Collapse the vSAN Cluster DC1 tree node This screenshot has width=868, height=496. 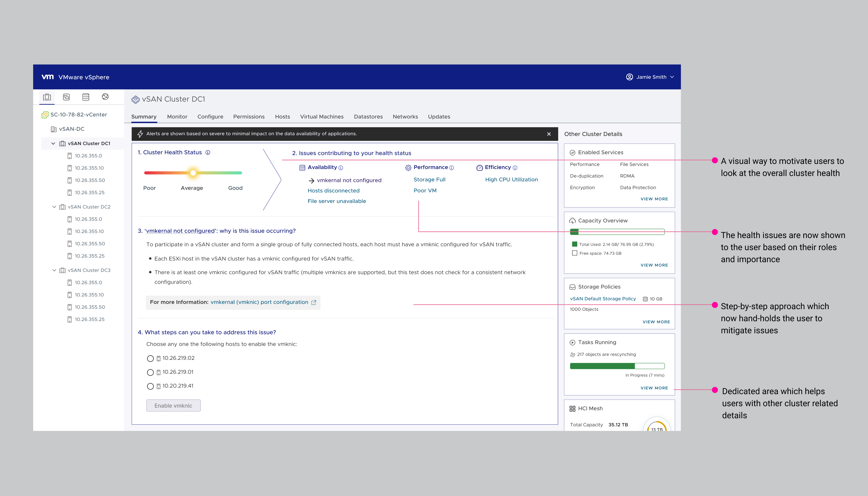pyautogui.click(x=53, y=143)
